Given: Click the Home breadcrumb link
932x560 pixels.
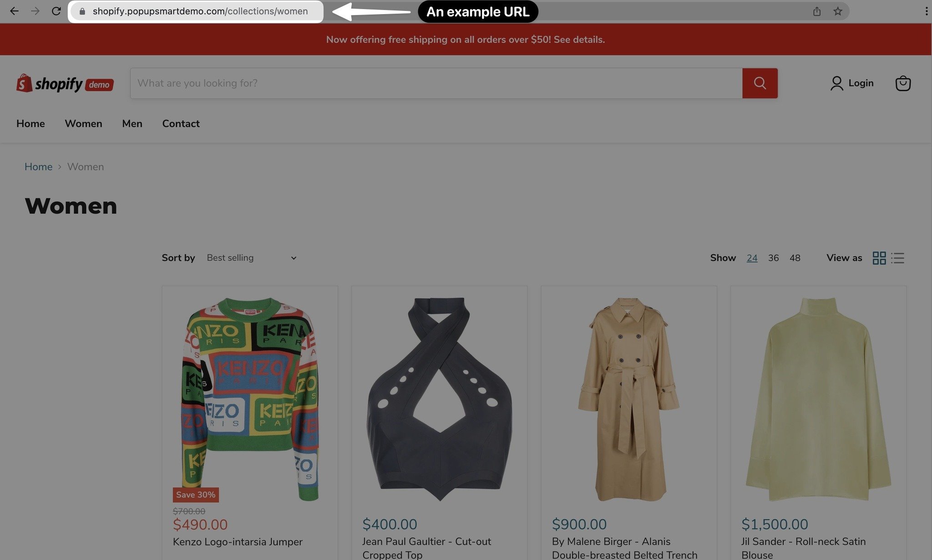Looking at the screenshot, I should coord(38,167).
